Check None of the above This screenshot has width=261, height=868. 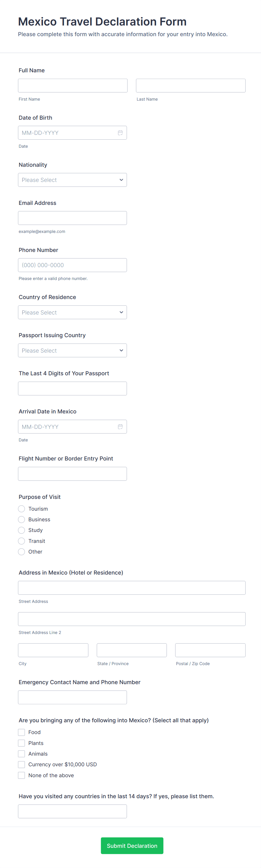(x=22, y=775)
